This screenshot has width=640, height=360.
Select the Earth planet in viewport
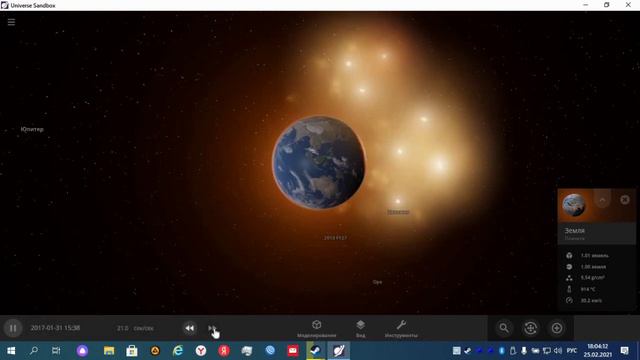click(x=319, y=162)
